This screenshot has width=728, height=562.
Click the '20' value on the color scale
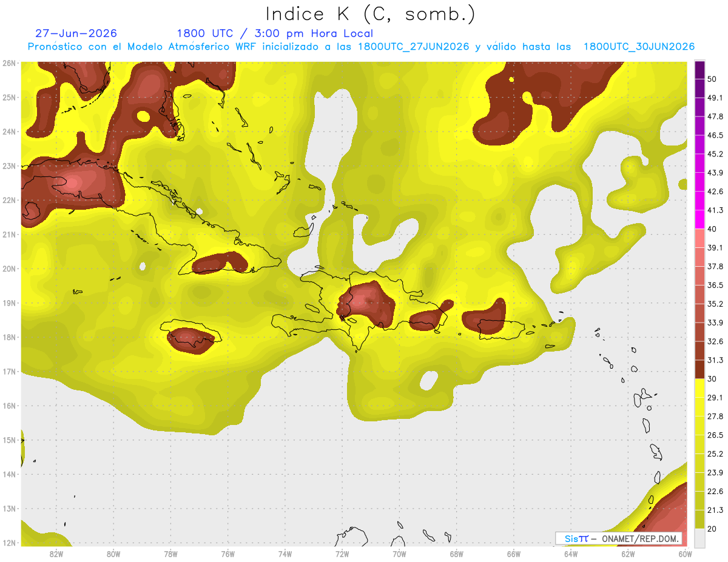712,529
